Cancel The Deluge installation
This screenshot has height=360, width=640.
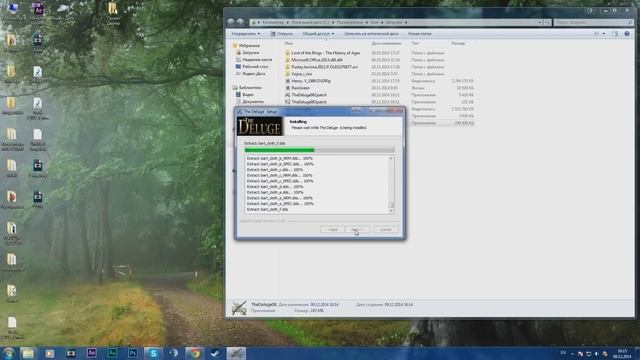click(386, 229)
